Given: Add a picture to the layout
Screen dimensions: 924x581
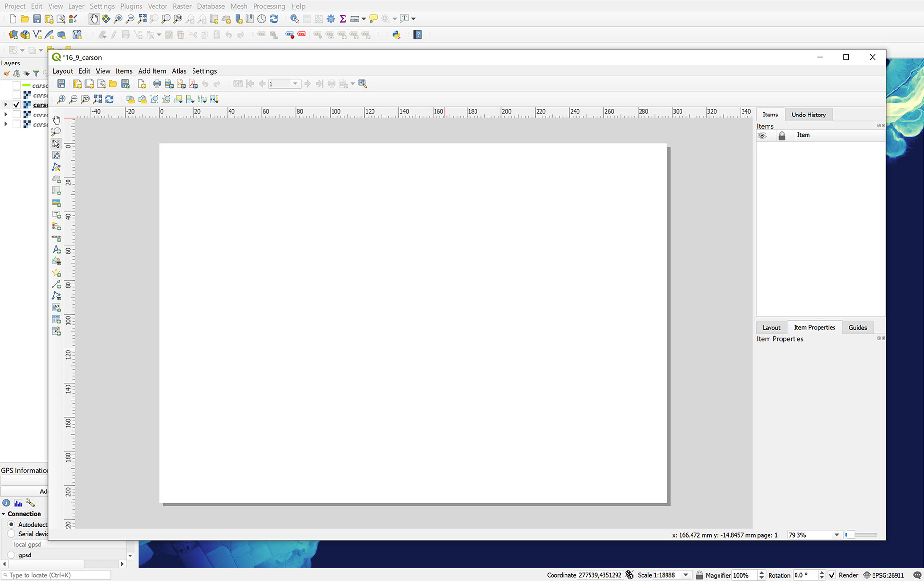Looking at the screenshot, I should pos(56,202).
